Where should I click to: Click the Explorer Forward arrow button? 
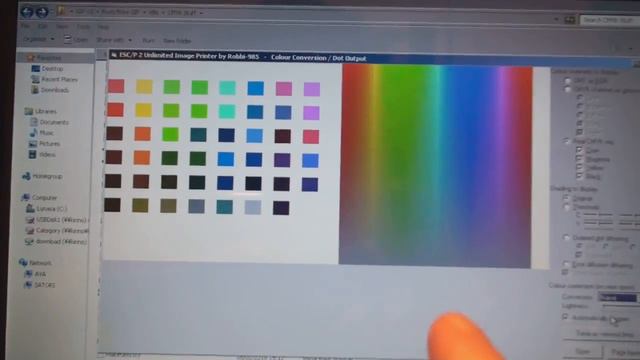pos(42,12)
